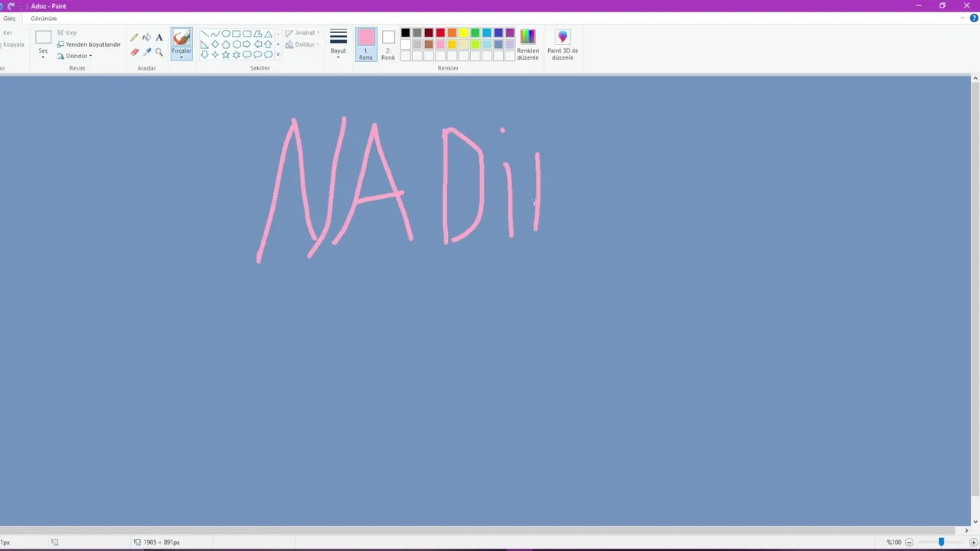Click Yeniden boyutlandır resize button
The height and width of the screenshot is (551, 980).
click(x=89, y=44)
